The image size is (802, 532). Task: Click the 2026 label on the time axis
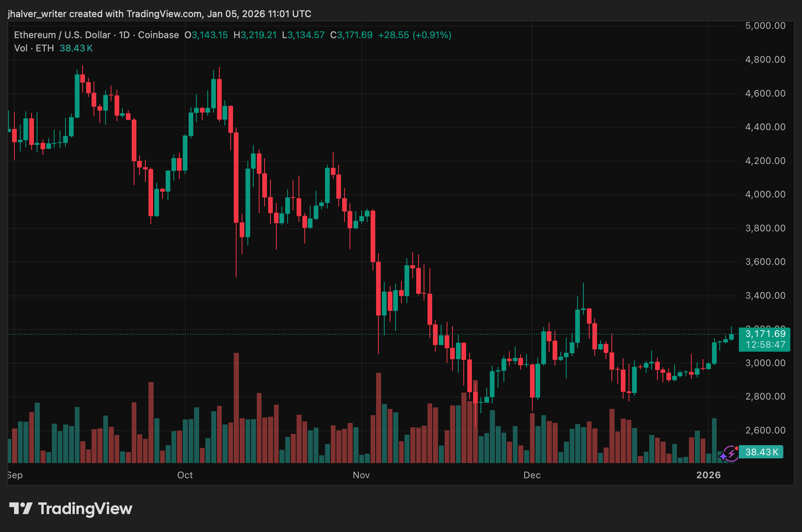(708, 475)
